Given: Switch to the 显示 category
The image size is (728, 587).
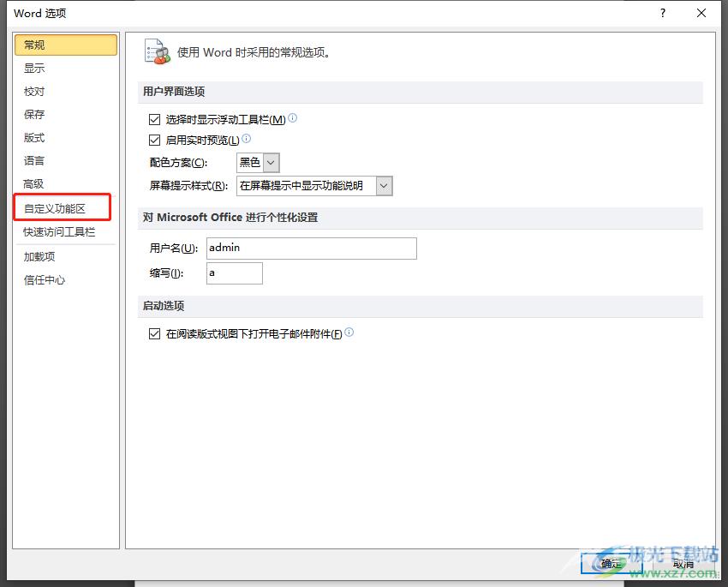Looking at the screenshot, I should [x=65, y=69].
